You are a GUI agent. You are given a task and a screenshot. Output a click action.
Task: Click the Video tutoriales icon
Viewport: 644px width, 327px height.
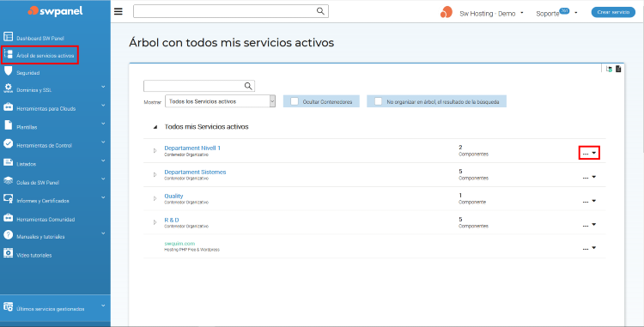pos(8,253)
